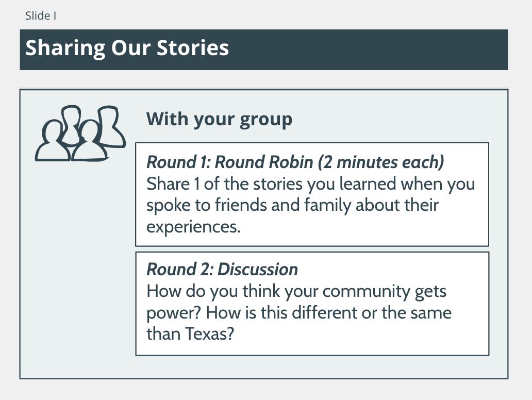
Task: Select the Round 2 discussion text box
Action: click(x=312, y=304)
